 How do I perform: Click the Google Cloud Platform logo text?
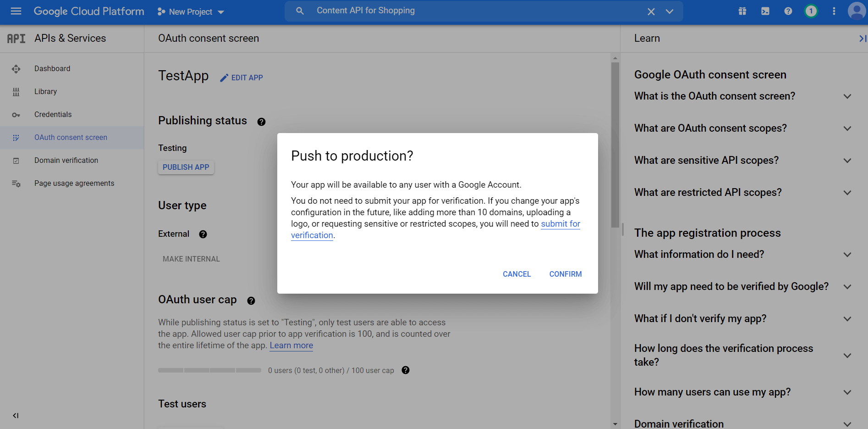tap(89, 11)
